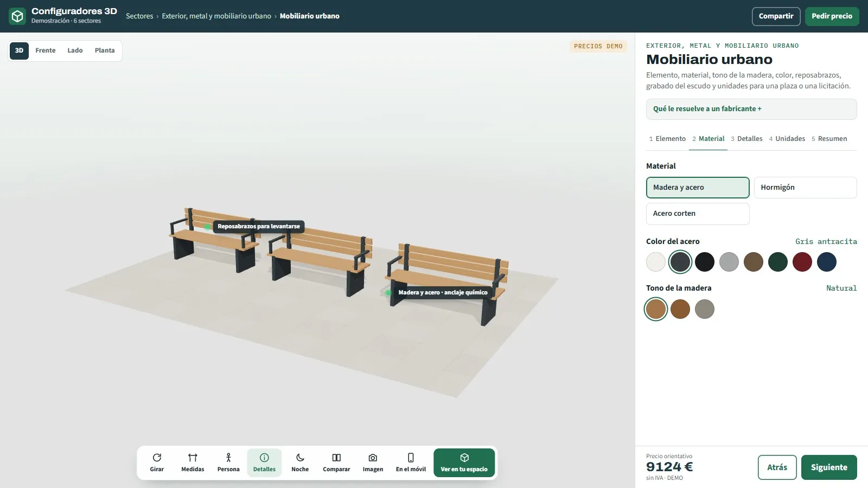The image size is (868, 488).
Task: Select the dark red steel swatch
Action: click(x=802, y=262)
